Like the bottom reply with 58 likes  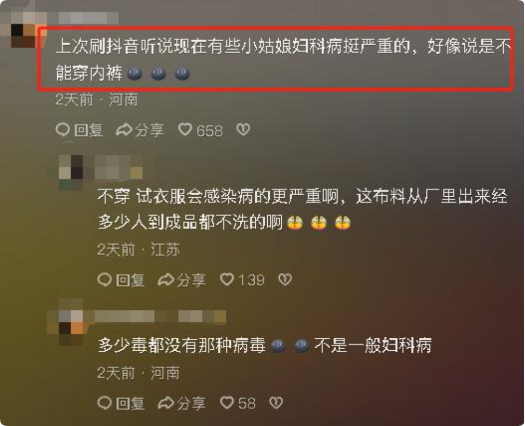[x=227, y=403]
